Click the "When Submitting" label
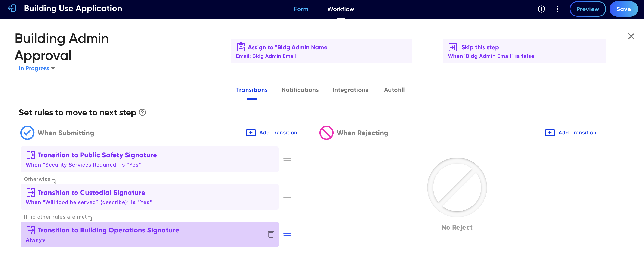644x263 pixels. (66, 133)
